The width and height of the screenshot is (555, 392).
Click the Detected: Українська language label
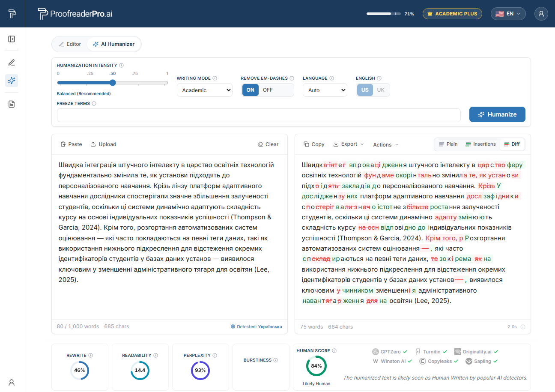click(260, 326)
